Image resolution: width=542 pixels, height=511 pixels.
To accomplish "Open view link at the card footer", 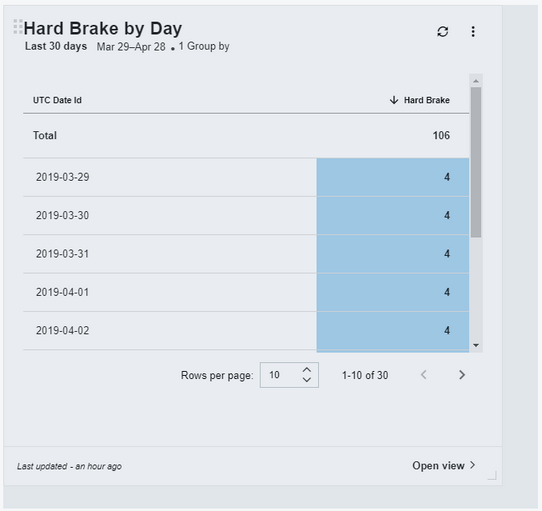I will pos(444,465).
